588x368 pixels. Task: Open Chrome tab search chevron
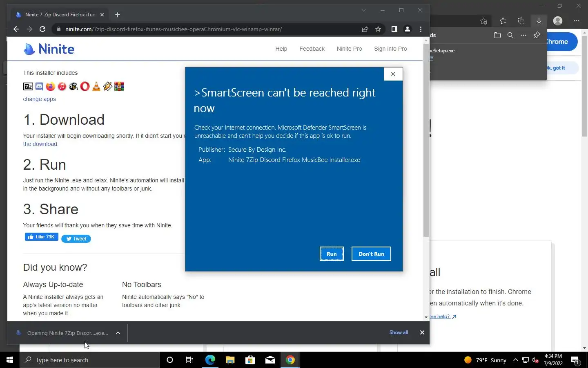pyautogui.click(x=363, y=10)
